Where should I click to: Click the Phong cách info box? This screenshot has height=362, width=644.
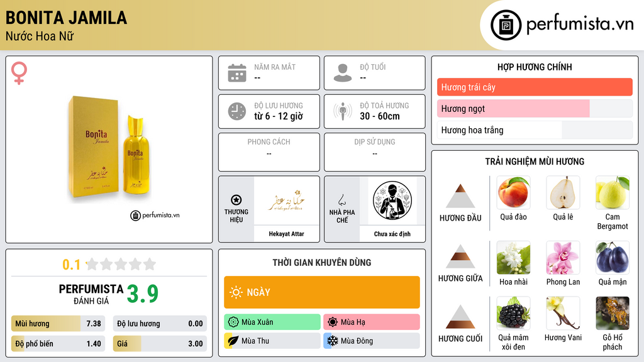(x=269, y=152)
